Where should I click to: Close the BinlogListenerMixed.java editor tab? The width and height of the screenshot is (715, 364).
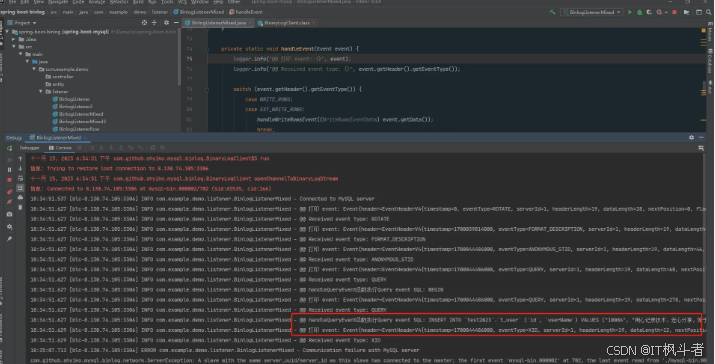[x=250, y=23]
